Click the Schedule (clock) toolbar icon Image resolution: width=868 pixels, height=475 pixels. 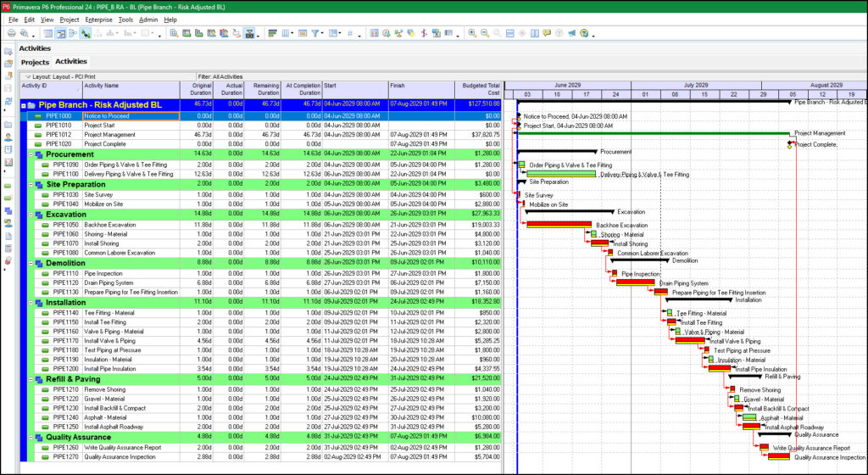coord(386,33)
